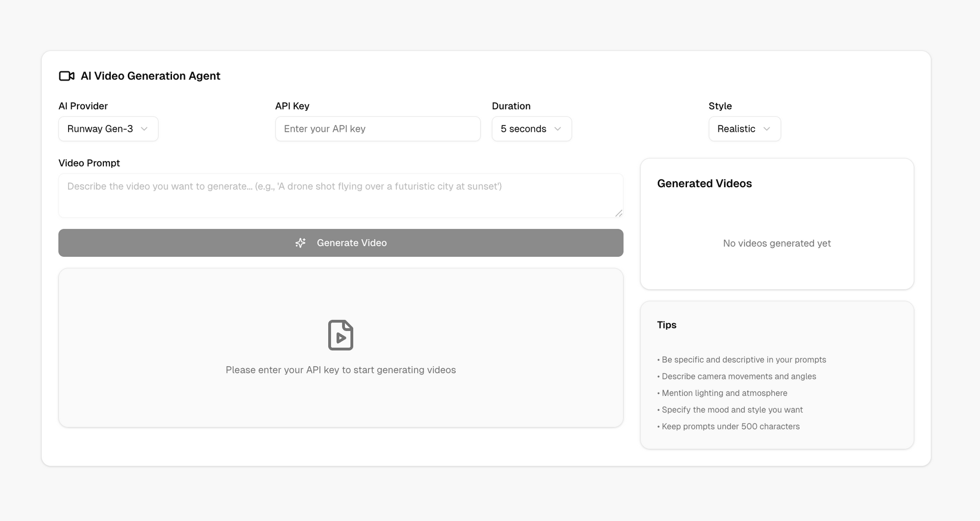The width and height of the screenshot is (980, 521).
Task: Open the Duration dropdown
Action: tap(531, 129)
